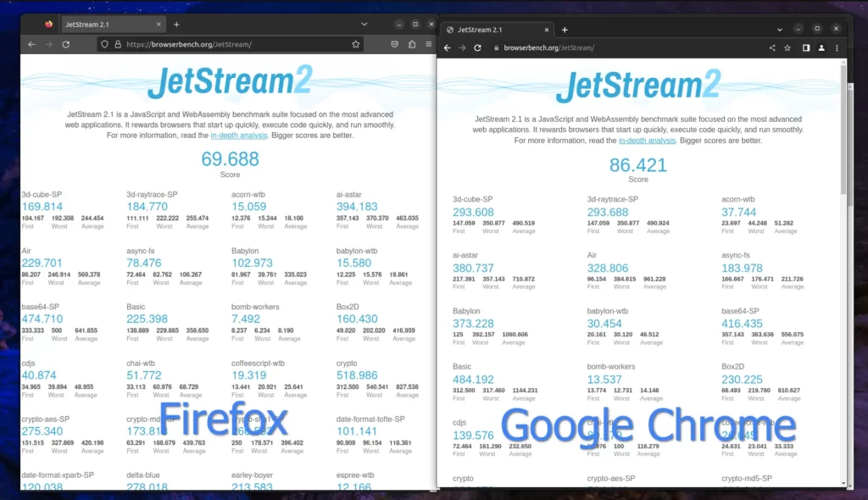Reload page in Firefox window
The height and width of the screenshot is (500, 868).
tap(66, 44)
